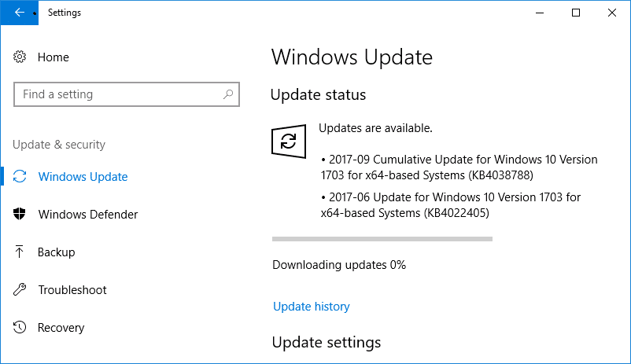Open the Recovery page

[x=61, y=327]
